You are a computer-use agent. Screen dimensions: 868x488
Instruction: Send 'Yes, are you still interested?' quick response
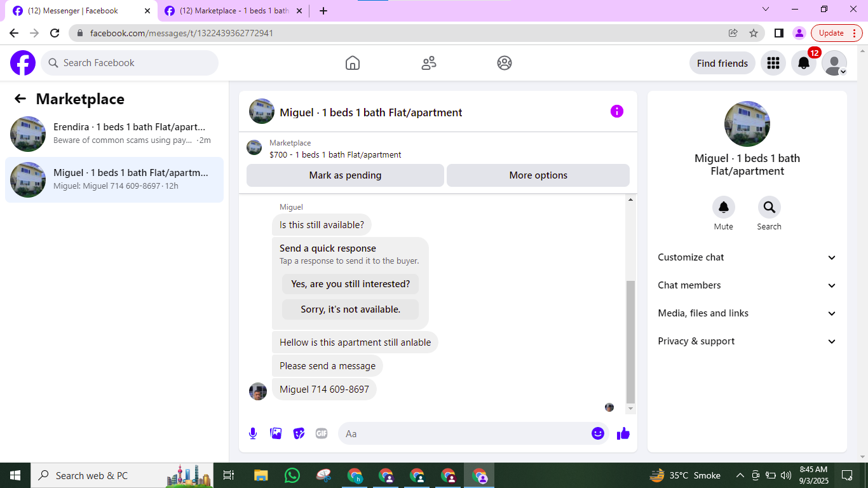point(351,284)
